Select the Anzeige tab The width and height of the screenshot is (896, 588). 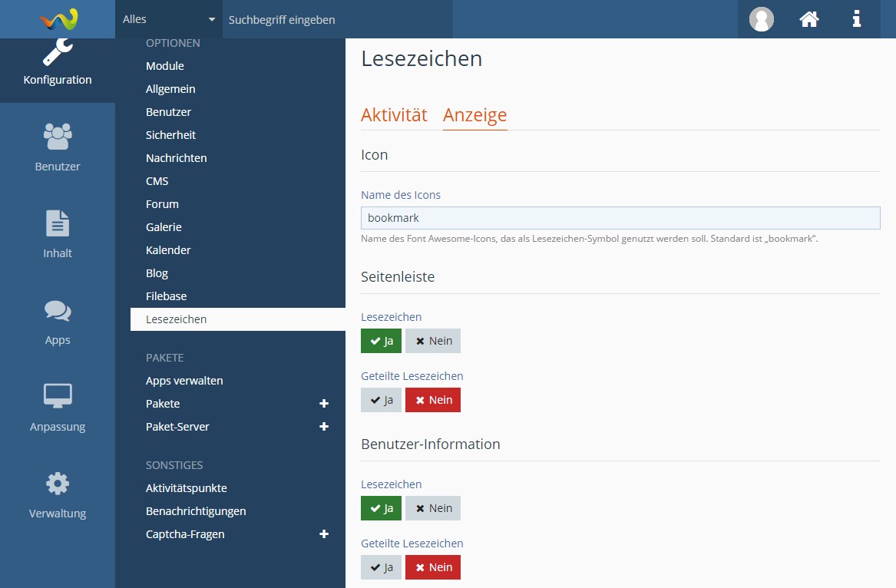click(x=474, y=115)
